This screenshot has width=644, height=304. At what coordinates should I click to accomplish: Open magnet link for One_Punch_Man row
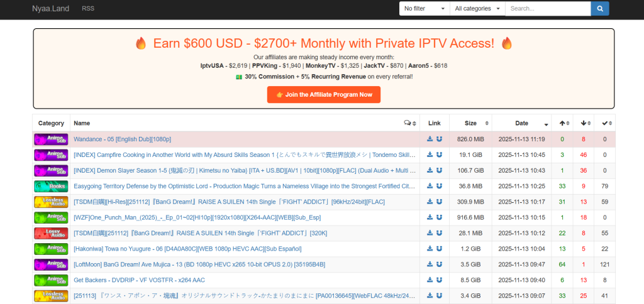[439, 217]
